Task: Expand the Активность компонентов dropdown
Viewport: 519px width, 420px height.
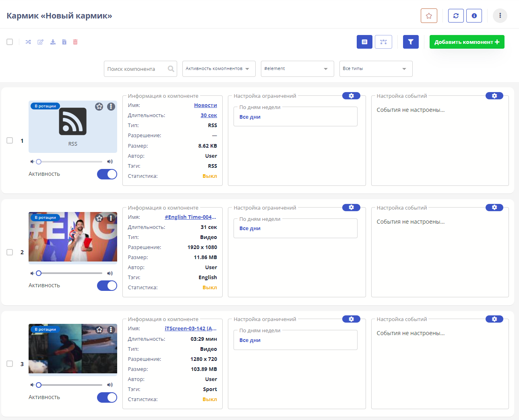Action: tap(217, 69)
